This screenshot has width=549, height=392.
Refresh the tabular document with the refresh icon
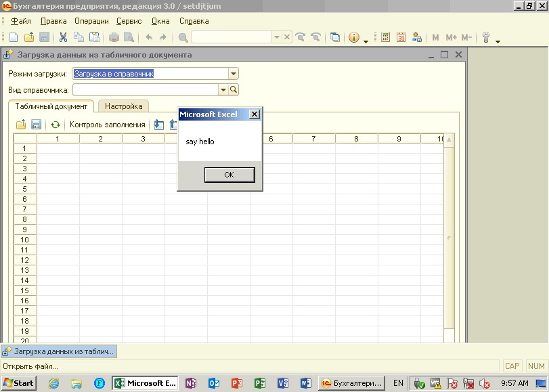(x=56, y=125)
